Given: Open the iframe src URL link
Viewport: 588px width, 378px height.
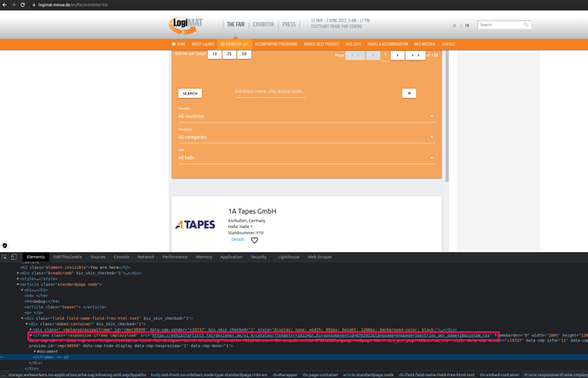Looking at the screenshot, I should click(x=321, y=335).
